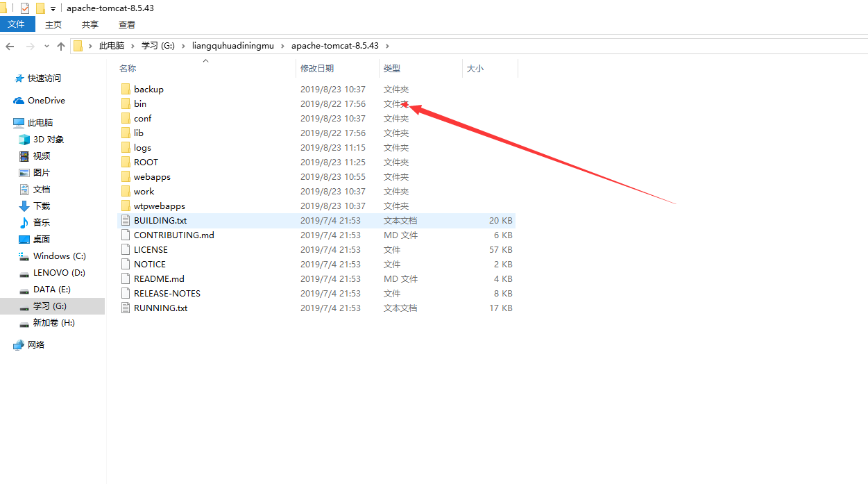The width and height of the screenshot is (868, 484).
Task: Open the 文件 menu
Action: click(x=16, y=24)
